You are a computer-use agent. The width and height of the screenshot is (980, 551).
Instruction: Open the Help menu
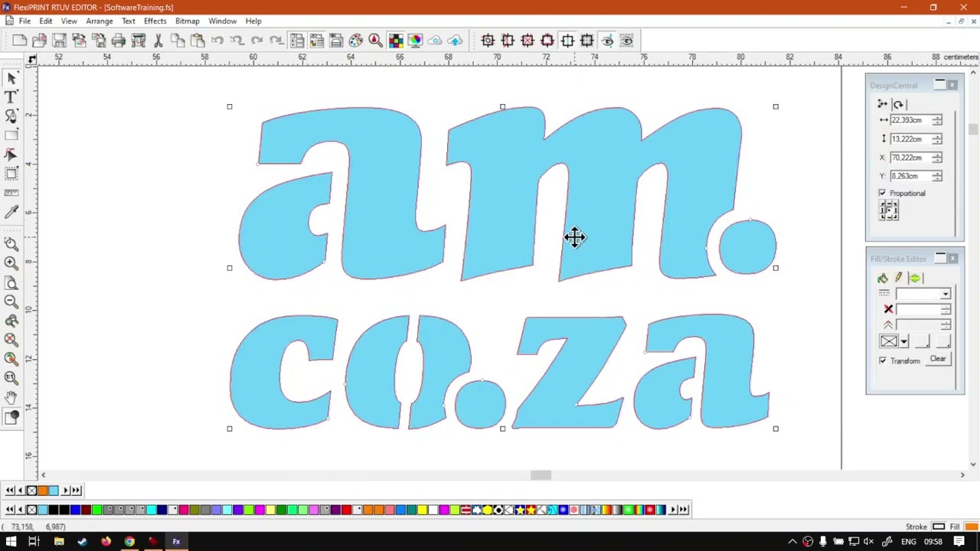click(x=253, y=21)
